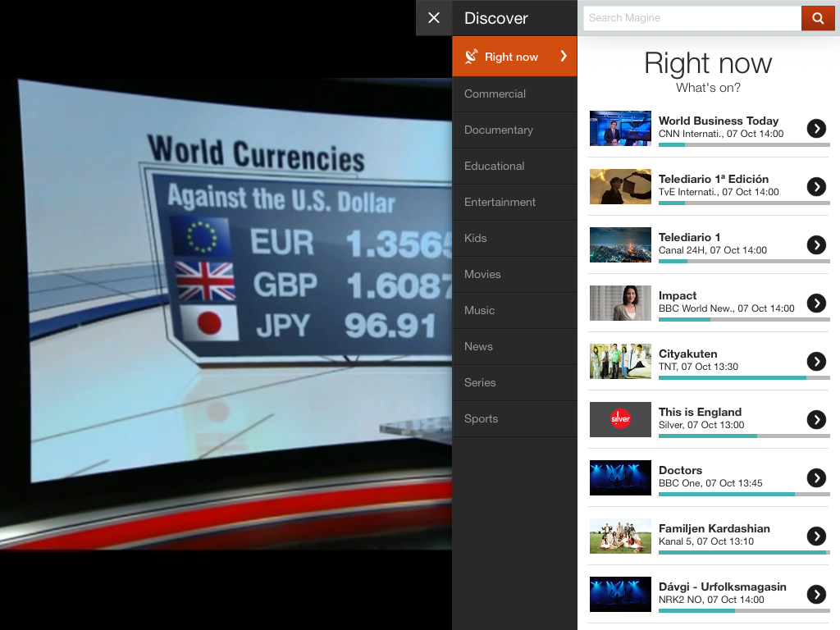The height and width of the screenshot is (630, 840).
Task: Click the Canal 24H Telediario 1 thumbnail
Action: (x=620, y=244)
